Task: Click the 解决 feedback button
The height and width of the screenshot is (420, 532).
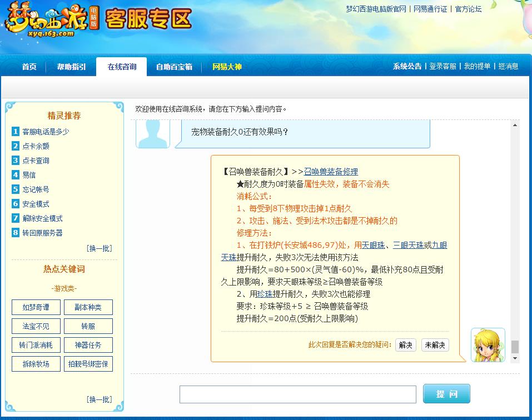Action: pyautogui.click(x=405, y=345)
